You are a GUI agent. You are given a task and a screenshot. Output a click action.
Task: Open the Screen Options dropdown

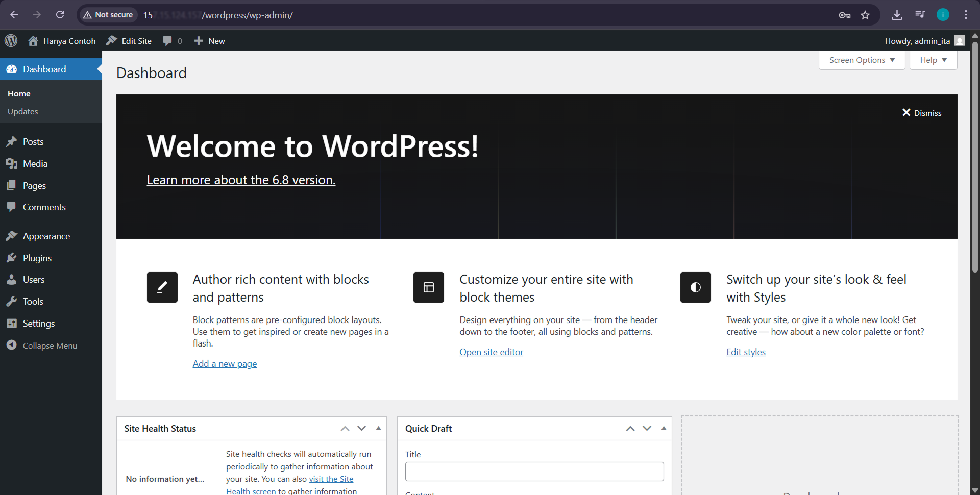pos(861,60)
